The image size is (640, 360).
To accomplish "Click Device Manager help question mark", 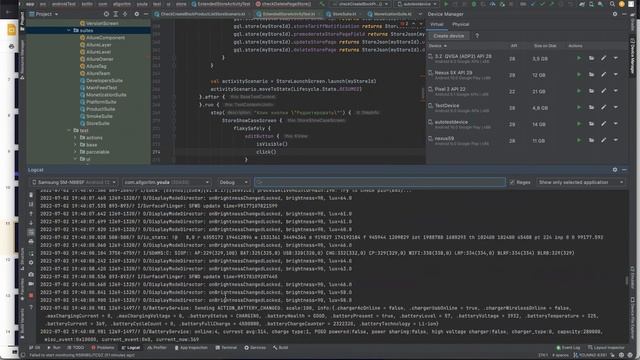I will [477, 36].
